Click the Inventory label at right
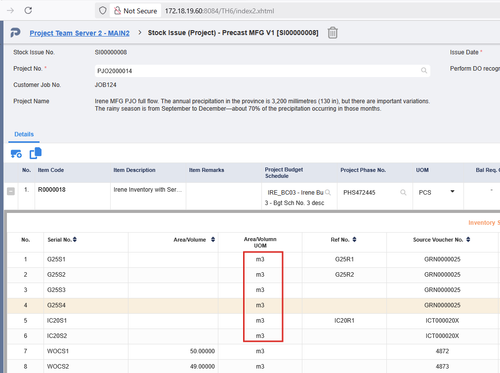 484,223
